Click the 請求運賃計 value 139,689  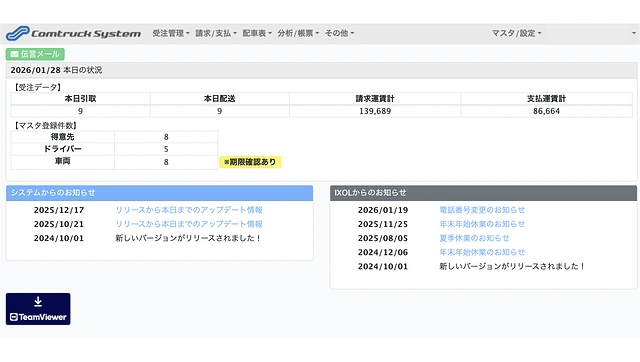click(x=375, y=111)
